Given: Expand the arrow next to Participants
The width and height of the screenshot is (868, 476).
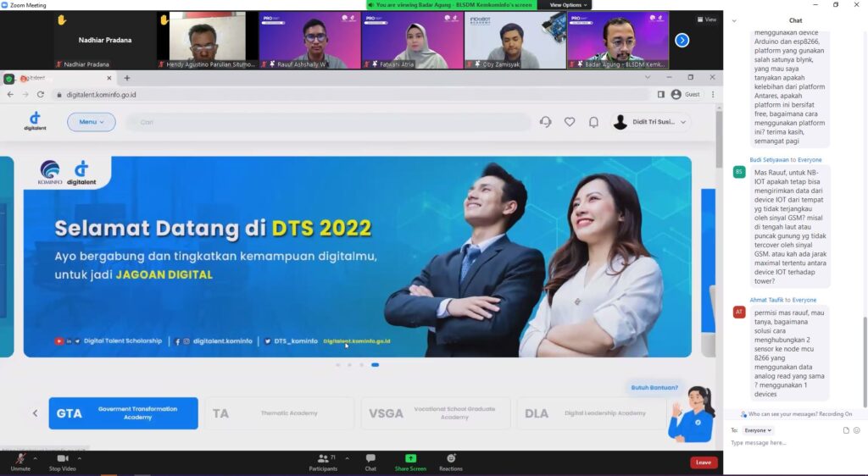Looking at the screenshot, I should click(x=347, y=458).
